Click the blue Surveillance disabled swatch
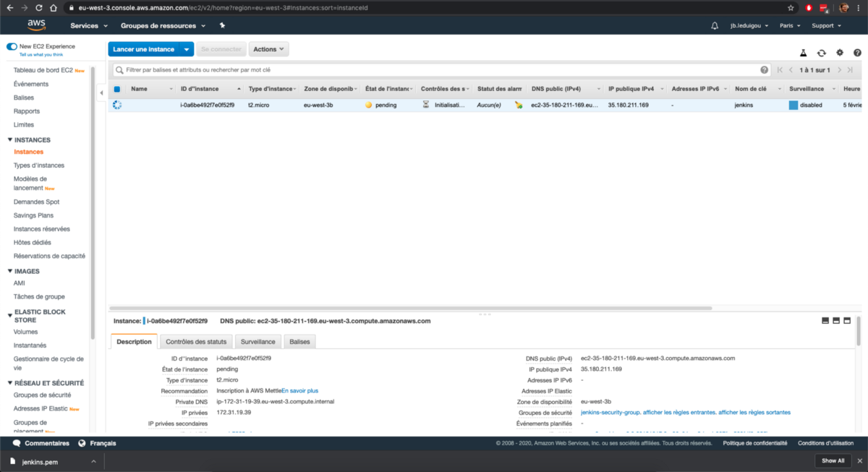 coord(793,105)
